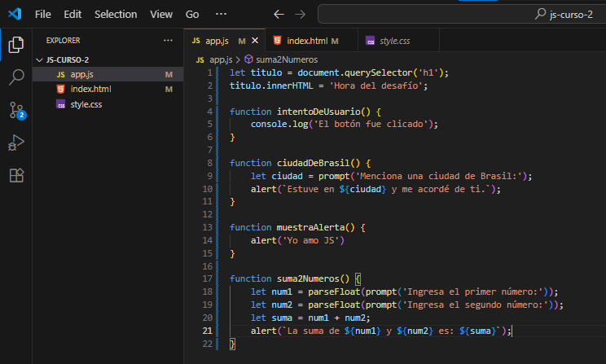The image size is (606, 364).
Task: Click the function name muestraAlerta
Action: pos(310,227)
